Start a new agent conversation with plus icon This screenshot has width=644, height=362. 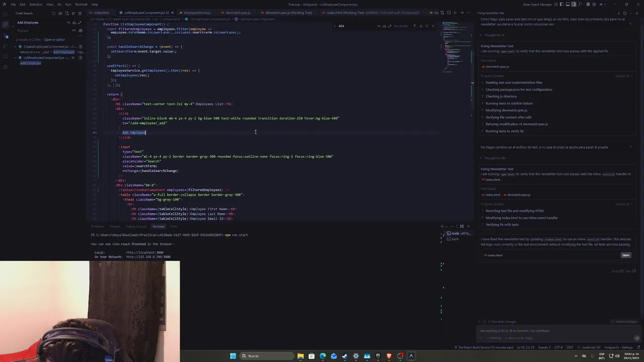[x=618, y=13]
